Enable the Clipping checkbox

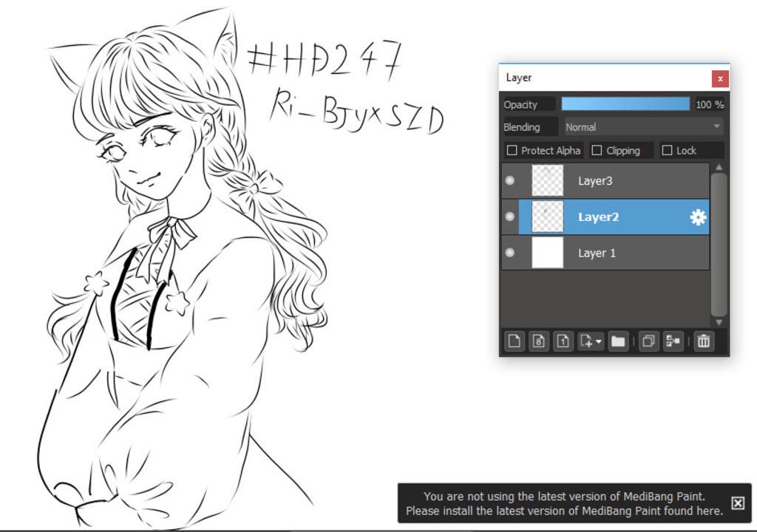click(x=597, y=151)
